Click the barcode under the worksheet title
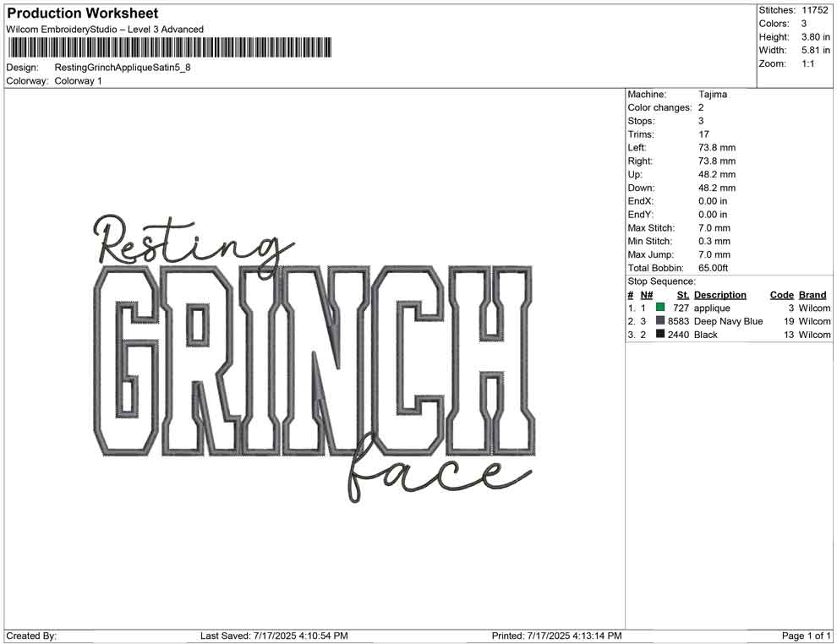This screenshot has width=837, height=644. [169, 47]
